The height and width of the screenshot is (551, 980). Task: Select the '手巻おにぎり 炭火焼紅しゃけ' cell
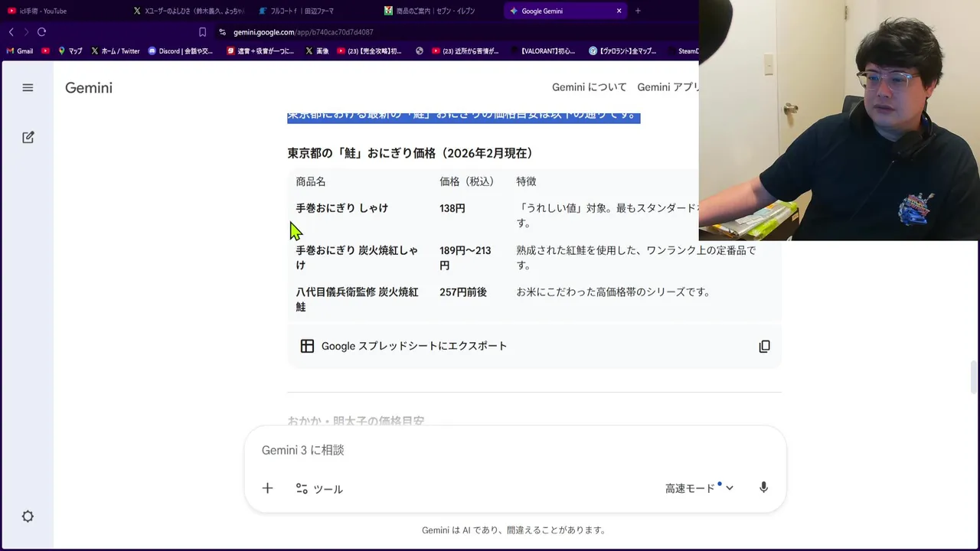(x=358, y=258)
